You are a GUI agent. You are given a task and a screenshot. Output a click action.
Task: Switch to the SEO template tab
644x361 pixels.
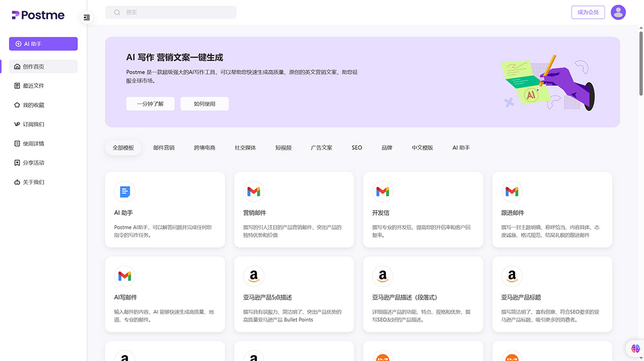click(x=356, y=147)
